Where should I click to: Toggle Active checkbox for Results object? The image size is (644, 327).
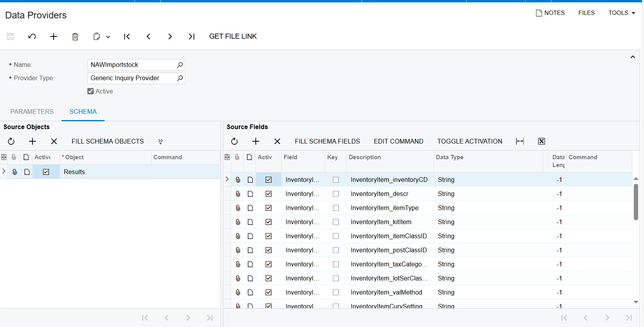pos(46,172)
